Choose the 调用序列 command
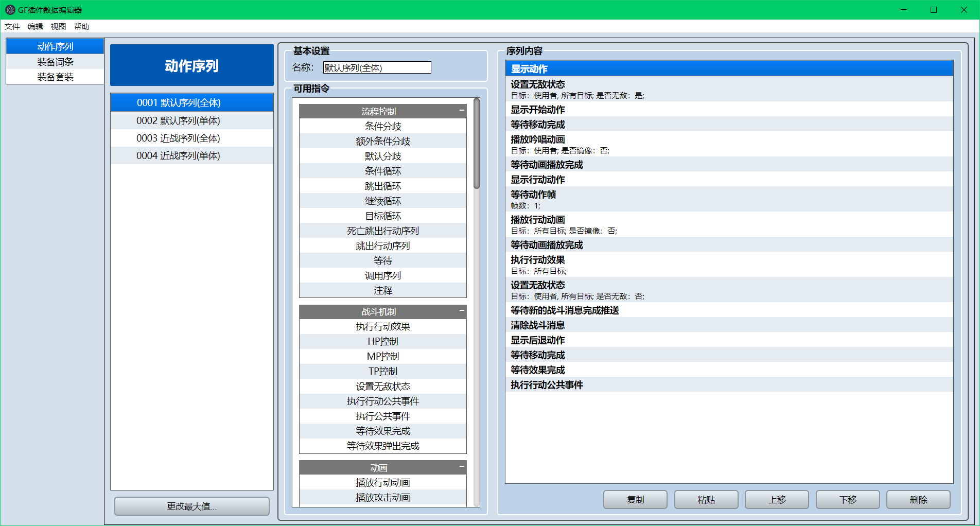Viewport: 980px width, 526px height. (x=383, y=275)
